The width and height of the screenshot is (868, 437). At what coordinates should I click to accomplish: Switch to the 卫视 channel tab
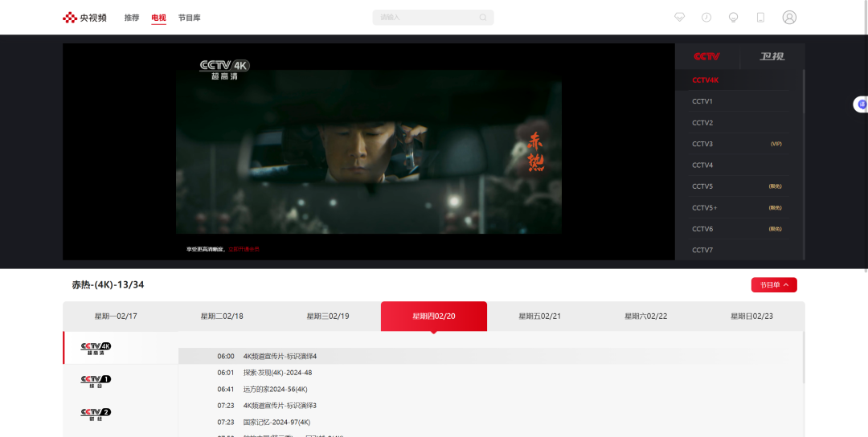click(772, 56)
